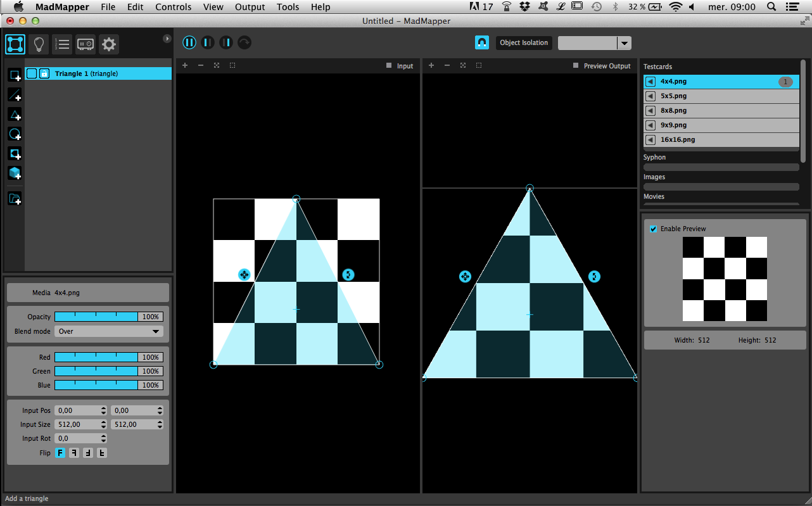This screenshot has width=812, height=506.
Task: Click the add quad surface tool
Action: pyautogui.click(x=15, y=75)
